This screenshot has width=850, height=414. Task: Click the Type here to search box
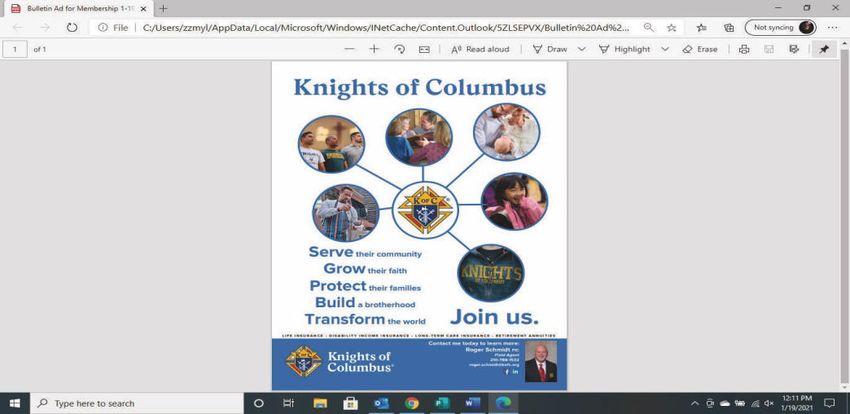(x=136, y=403)
